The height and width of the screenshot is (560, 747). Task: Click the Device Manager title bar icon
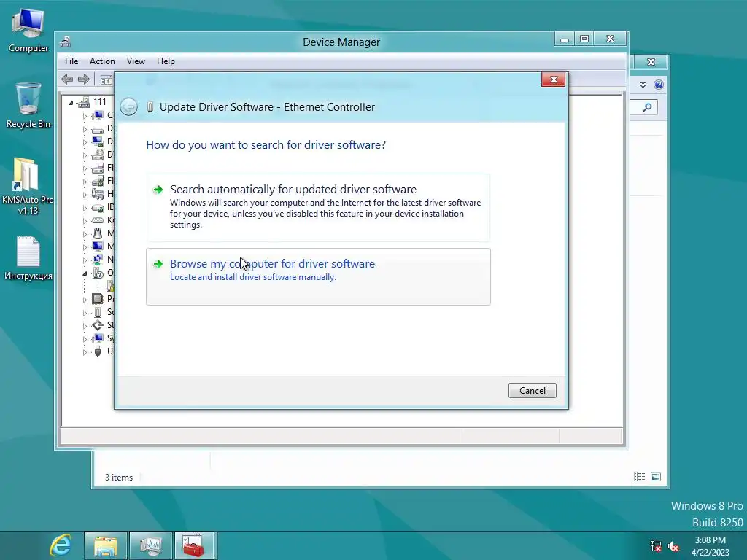66,42
